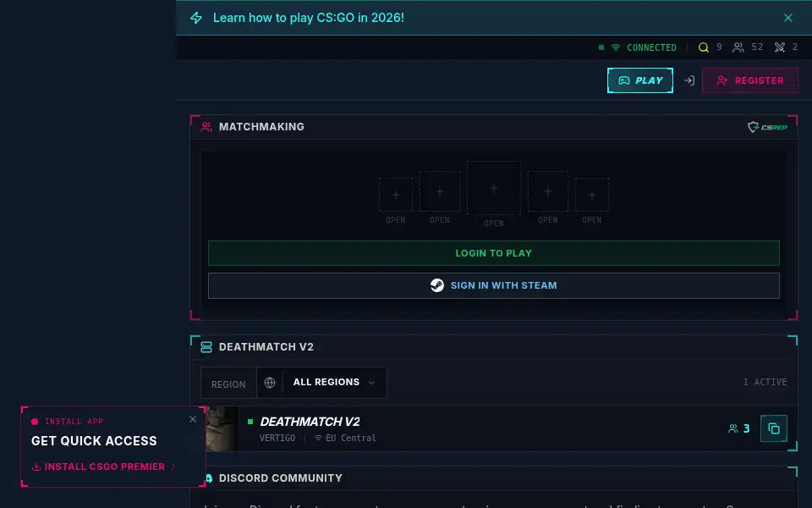Image resolution: width=812 pixels, height=508 pixels.
Task: Copy the Deathmatch V2 server address
Action: click(x=774, y=428)
